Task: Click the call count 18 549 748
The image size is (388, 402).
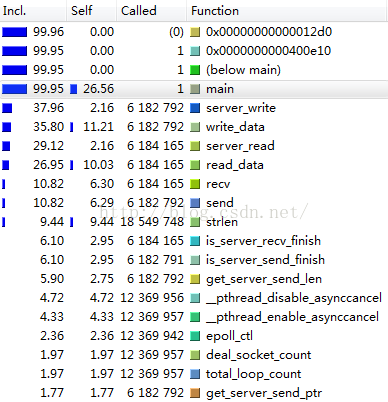Action: [x=152, y=222]
